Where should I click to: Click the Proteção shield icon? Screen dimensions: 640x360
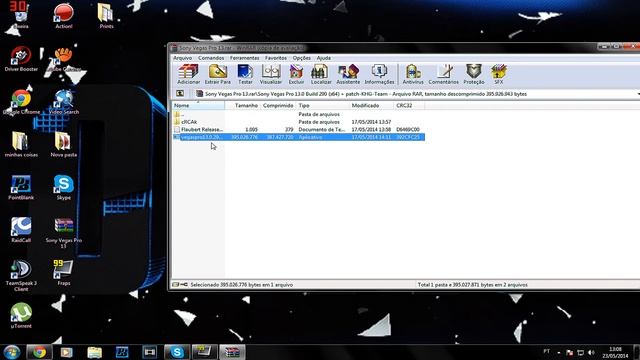click(x=474, y=74)
